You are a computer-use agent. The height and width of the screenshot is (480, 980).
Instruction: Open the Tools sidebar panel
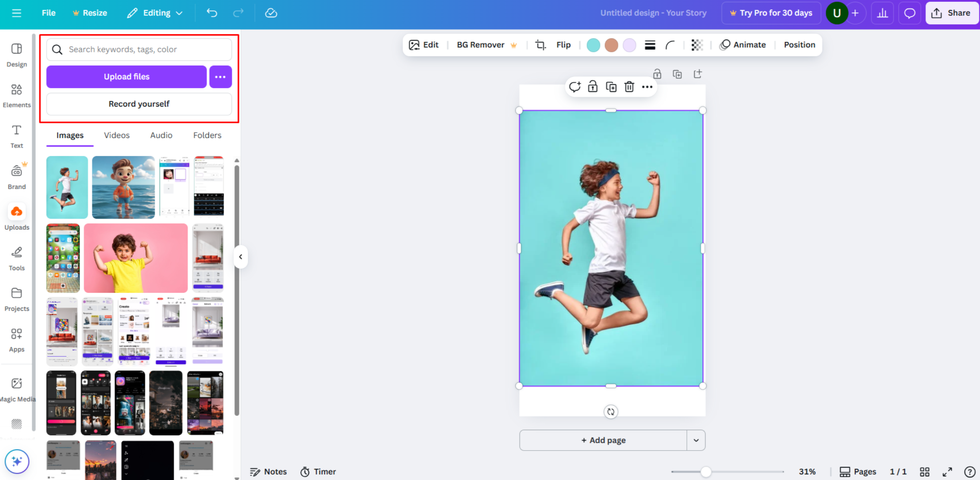point(17,259)
